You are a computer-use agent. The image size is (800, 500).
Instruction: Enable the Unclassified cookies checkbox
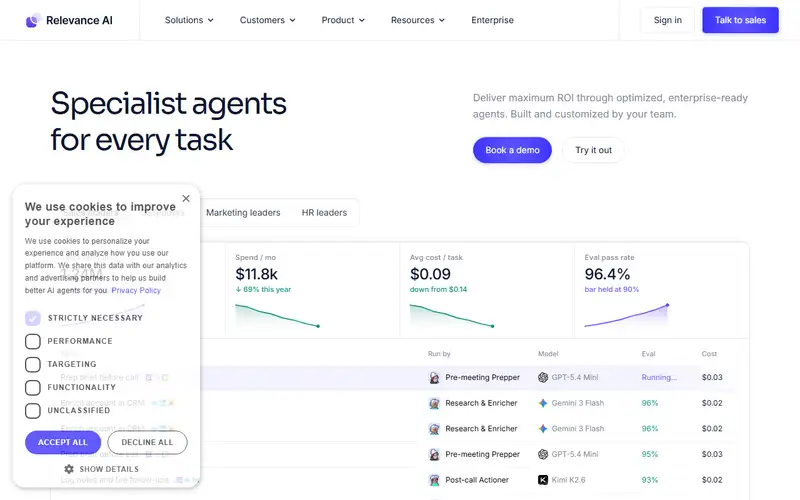[33, 411]
